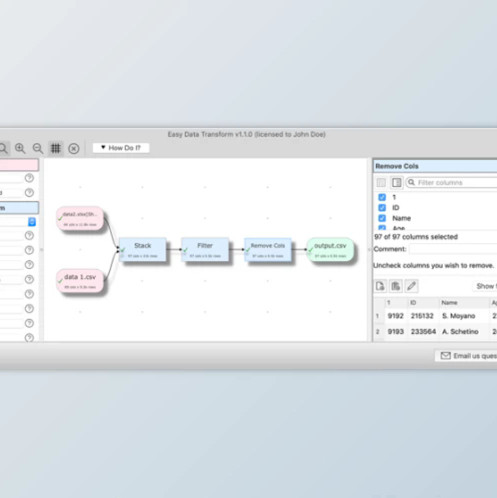Image resolution: width=497 pixels, height=498 pixels.
Task: Uncheck the Age column checkbox
Action: (x=382, y=228)
